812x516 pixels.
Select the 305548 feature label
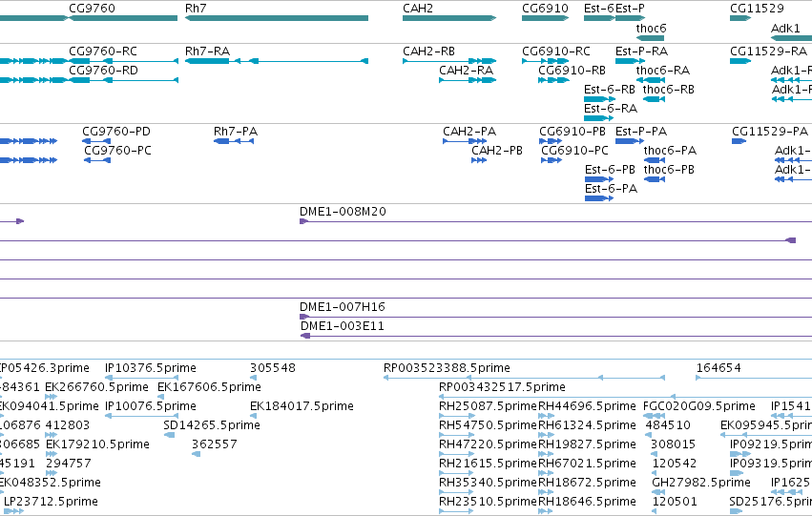tap(273, 368)
